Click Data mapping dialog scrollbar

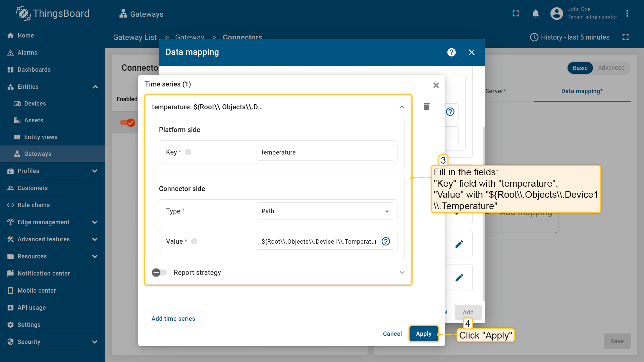[483, 214]
